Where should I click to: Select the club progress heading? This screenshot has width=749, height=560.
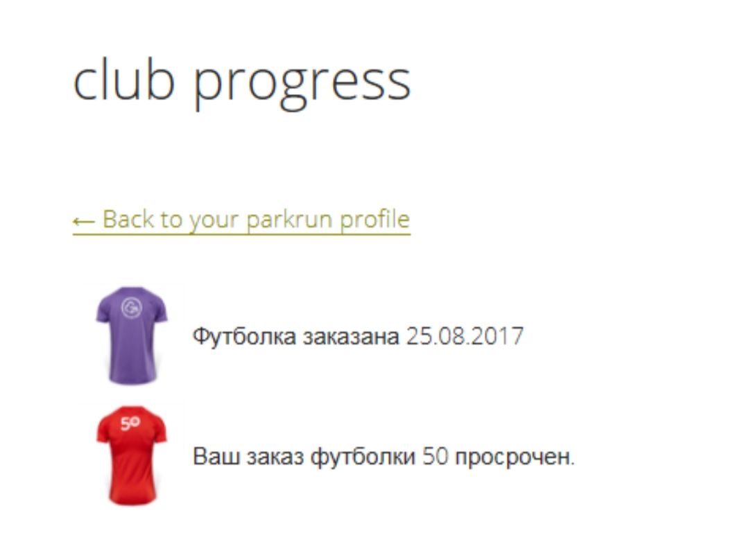pos(242,82)
